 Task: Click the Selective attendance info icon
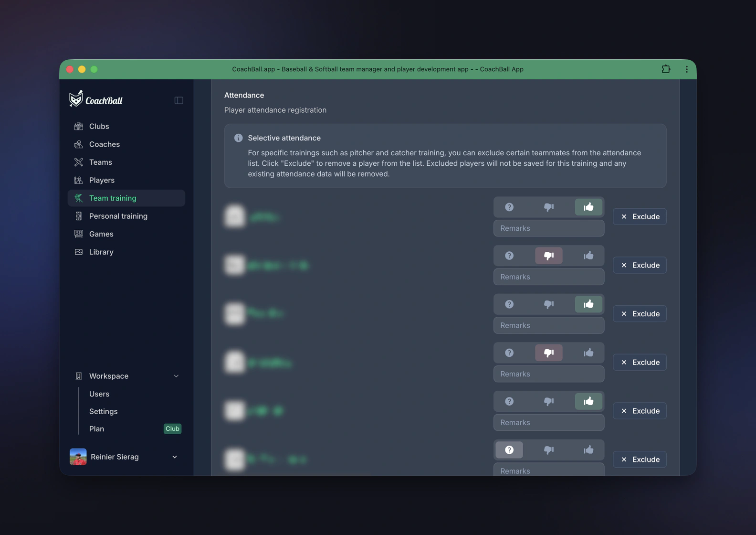pyautogui.click(x=238, y=138)
